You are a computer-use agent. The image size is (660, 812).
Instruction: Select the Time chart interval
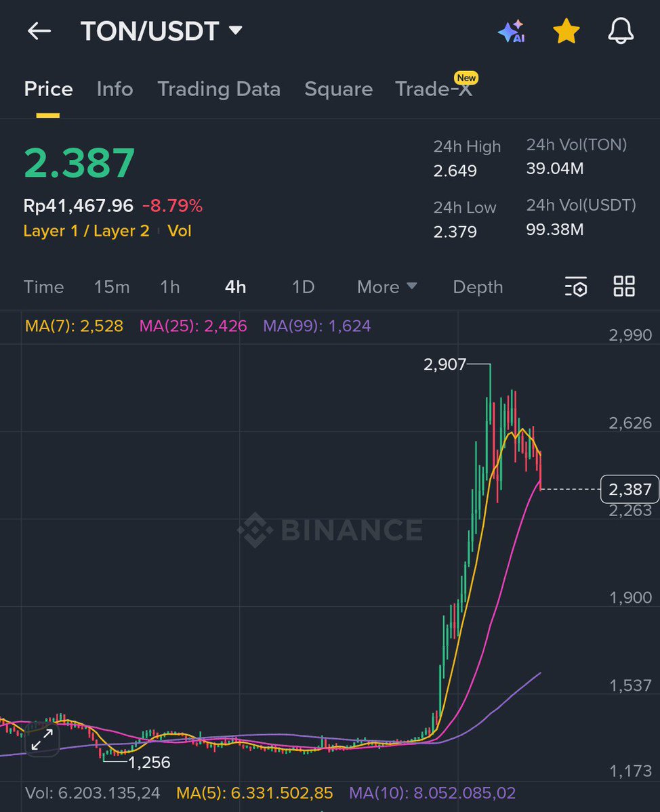point(44,287)
